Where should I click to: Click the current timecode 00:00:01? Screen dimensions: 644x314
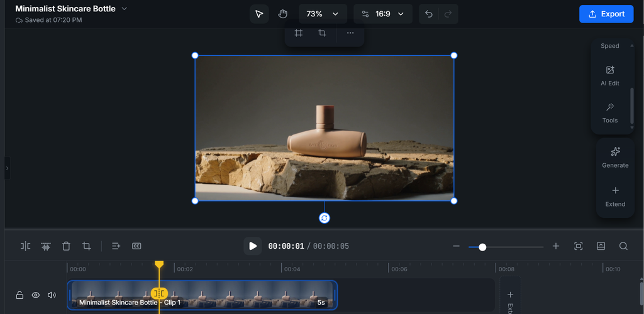(x=286, y=246)
